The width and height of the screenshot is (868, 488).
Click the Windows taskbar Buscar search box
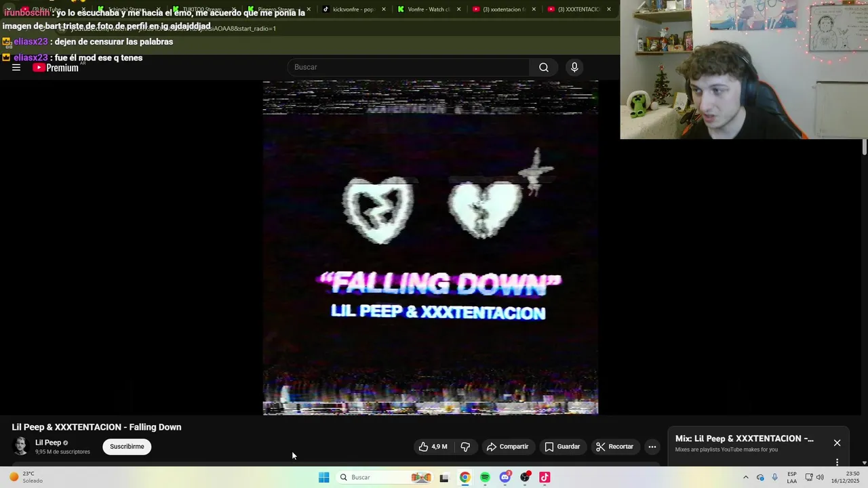[x=384, y=477]
